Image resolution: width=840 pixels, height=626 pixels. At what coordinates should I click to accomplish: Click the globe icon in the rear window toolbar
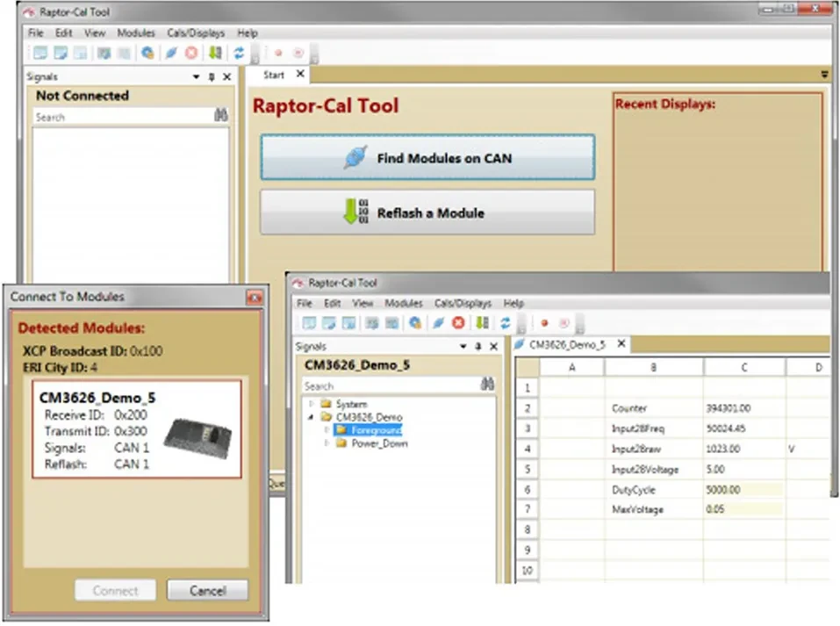click(x=147, y=53)
